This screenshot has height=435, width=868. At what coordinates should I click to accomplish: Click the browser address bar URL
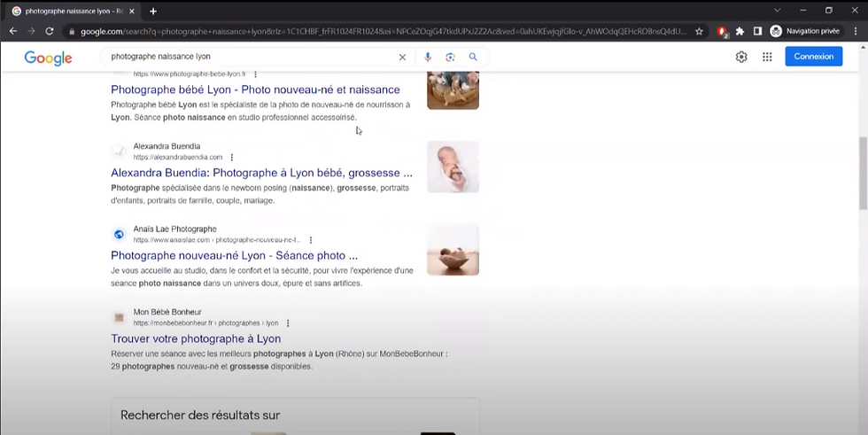click(x=383, y=32)
